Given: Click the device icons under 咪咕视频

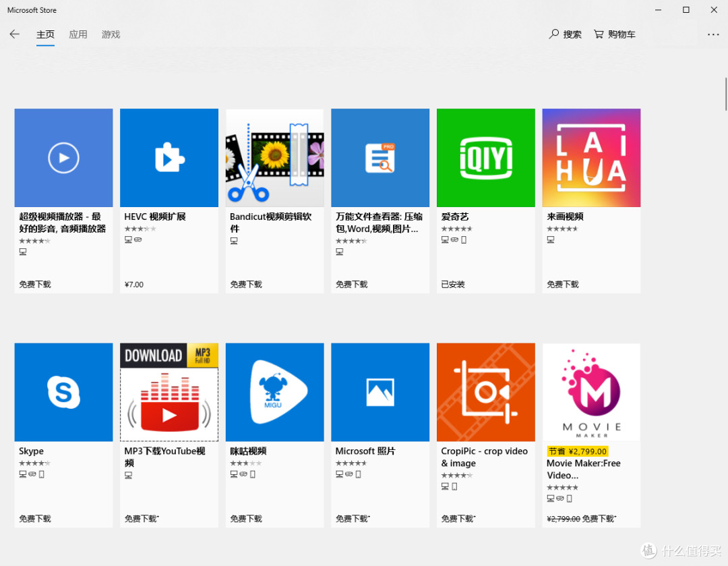Looking at the screenshot, I should pos(243,474).
